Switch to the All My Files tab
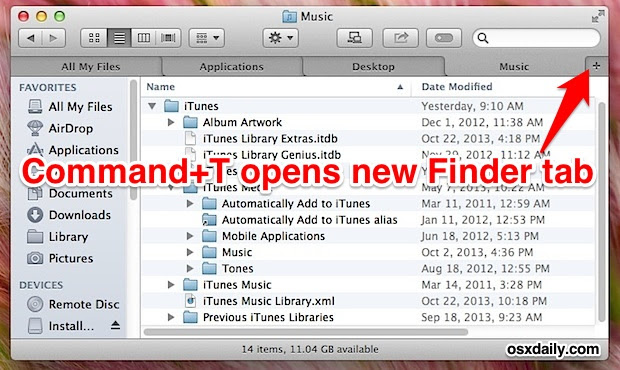620x370 pixels. click(x=90, y=66)
